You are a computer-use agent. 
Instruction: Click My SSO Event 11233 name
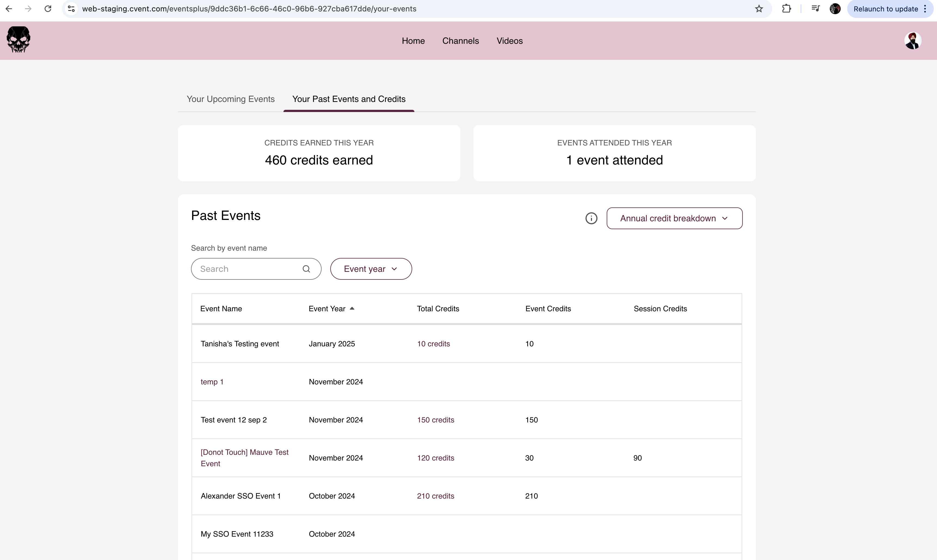pyautogui.click(x=237, y=534)
